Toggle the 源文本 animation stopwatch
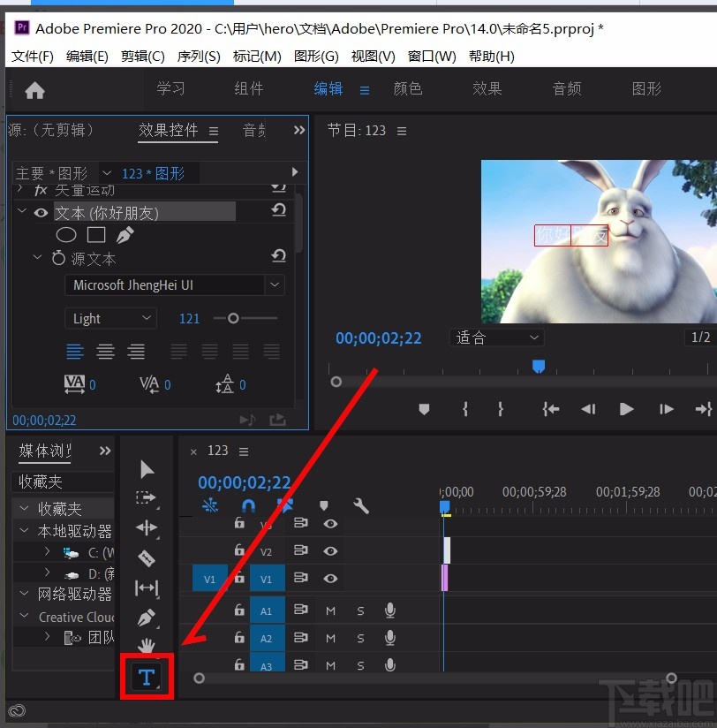 58,258
